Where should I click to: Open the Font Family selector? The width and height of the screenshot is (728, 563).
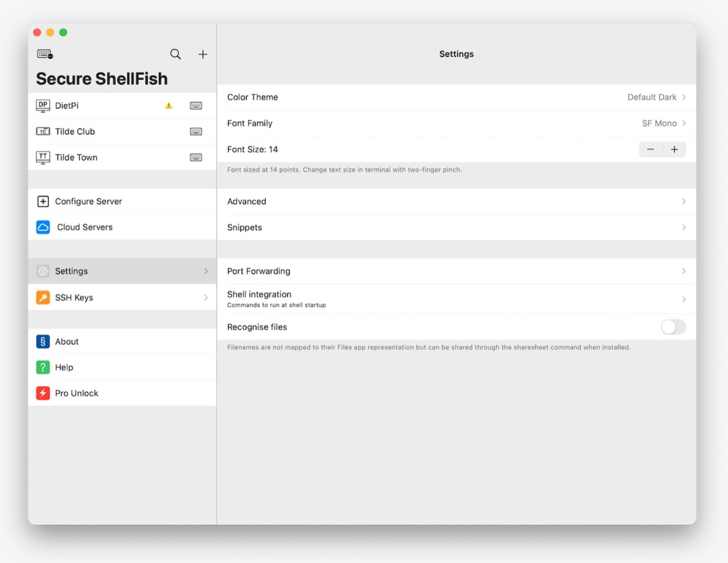pos(456,123)
